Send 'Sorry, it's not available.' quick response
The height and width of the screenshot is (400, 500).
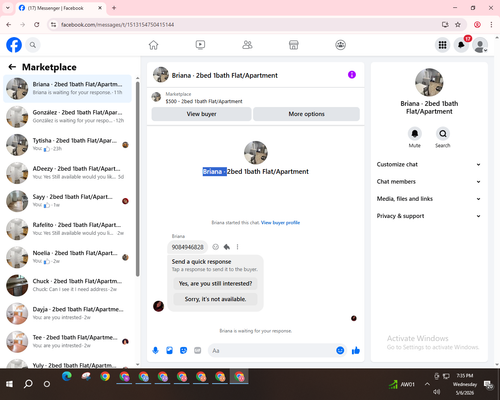click(x=215, y=299)
